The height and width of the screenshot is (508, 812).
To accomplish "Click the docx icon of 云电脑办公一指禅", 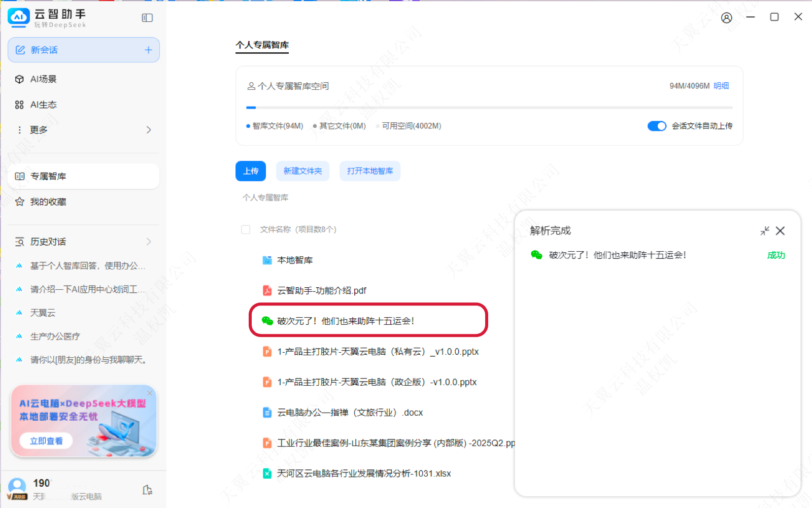I will click(267, 413).
